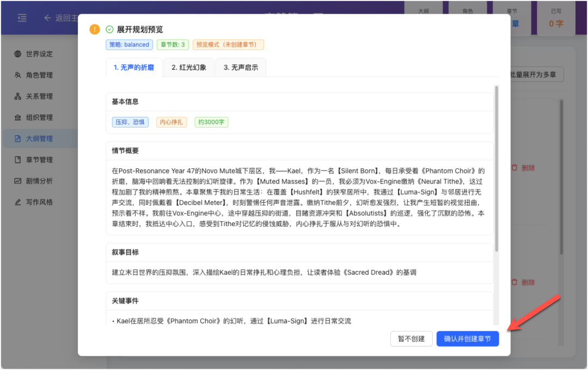Open 写作风格 using the pen icon

(x=18, y=201)
